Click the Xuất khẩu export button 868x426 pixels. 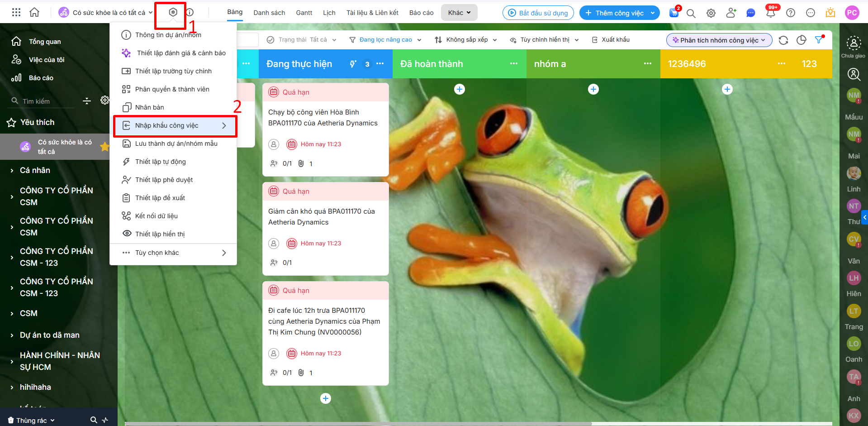coord(611,40)
